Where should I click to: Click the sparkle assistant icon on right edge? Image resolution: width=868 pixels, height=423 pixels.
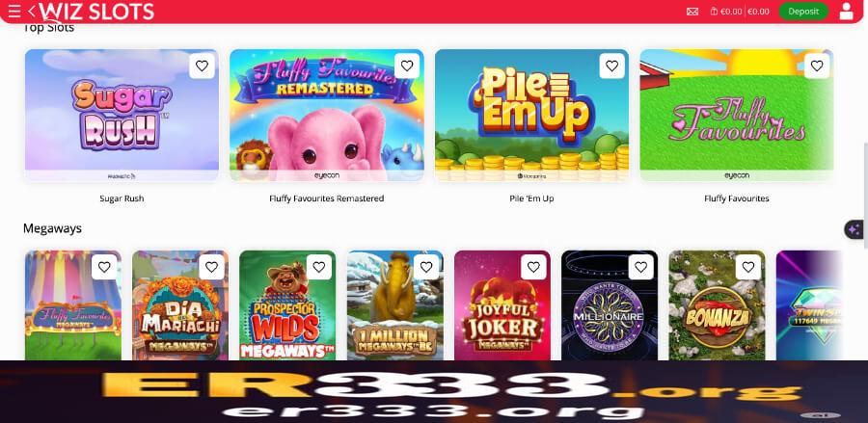click(x=854, y=229)
